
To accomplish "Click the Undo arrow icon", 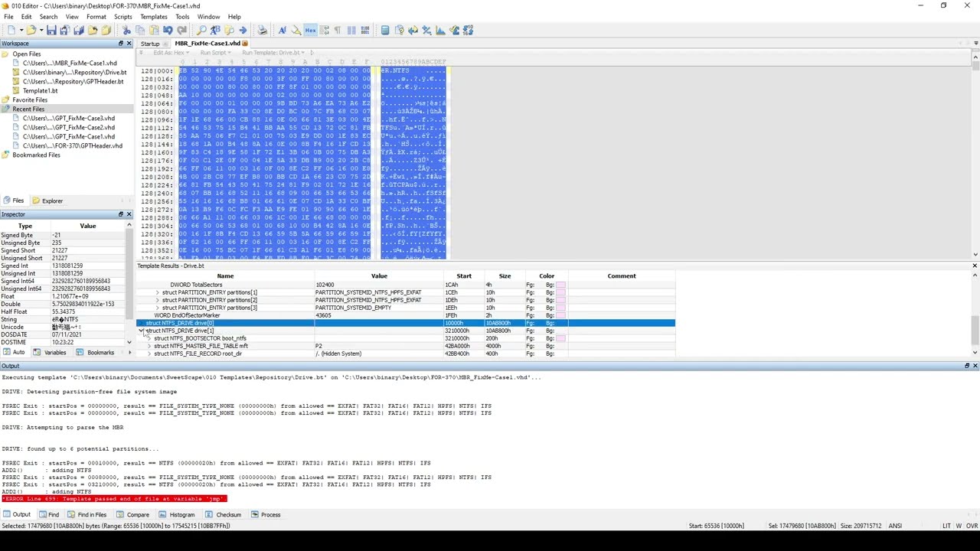I will pyautogui.click(x=168, y=31).
